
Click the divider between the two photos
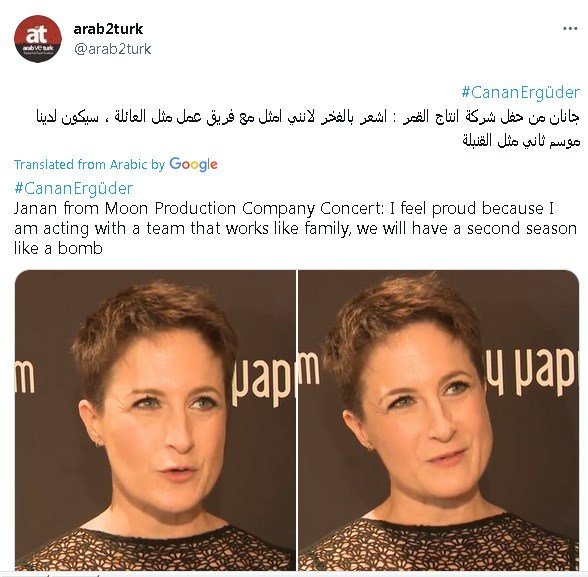(x=297, y=420)
